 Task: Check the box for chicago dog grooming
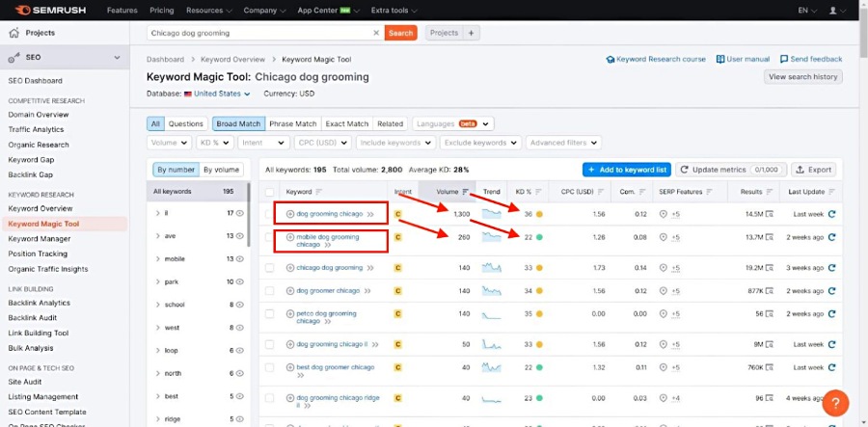click(270, 268)
